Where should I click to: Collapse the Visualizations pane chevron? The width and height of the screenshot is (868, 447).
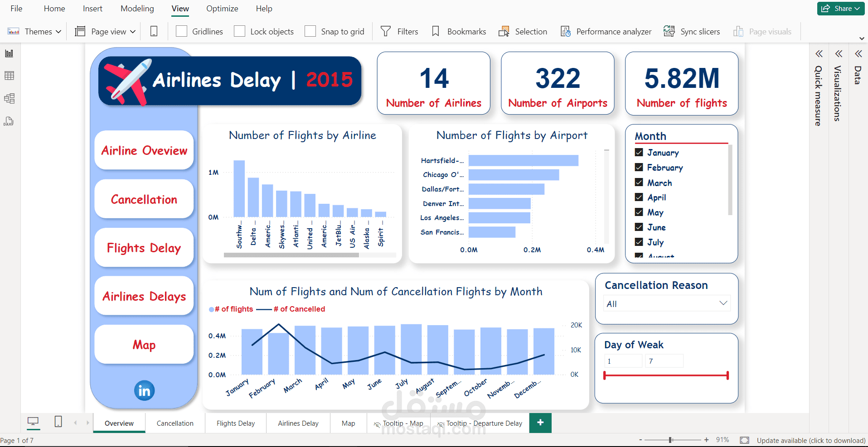pyautogui.click(x=838, y=53)
